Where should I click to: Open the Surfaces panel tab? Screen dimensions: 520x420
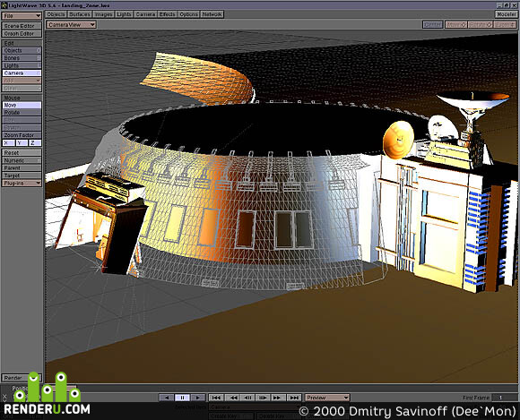pos(80,14)
